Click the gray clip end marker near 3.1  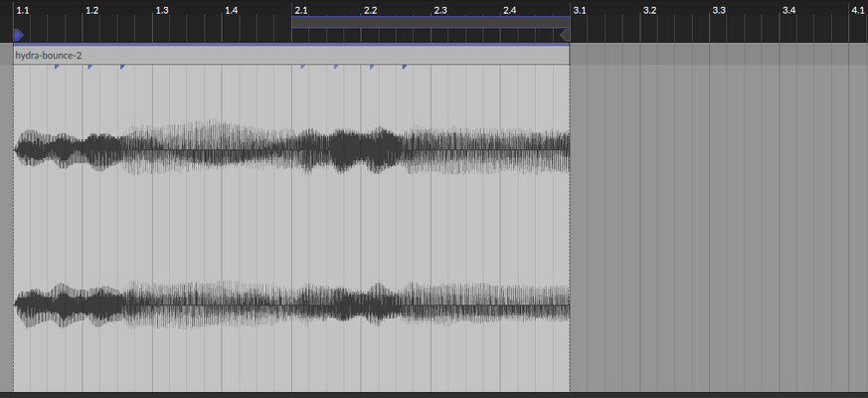[x=565, y=36]
